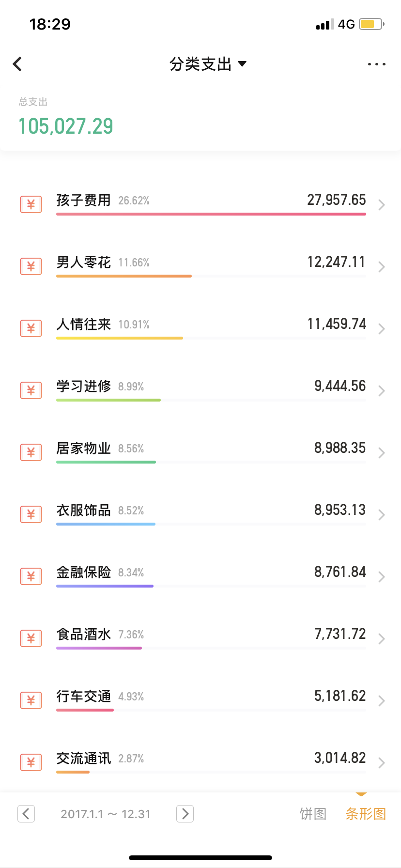Open the 居家物业 amount 8,988.35
The height and width of the screenshot is (868, 401).
coord(340,448)
